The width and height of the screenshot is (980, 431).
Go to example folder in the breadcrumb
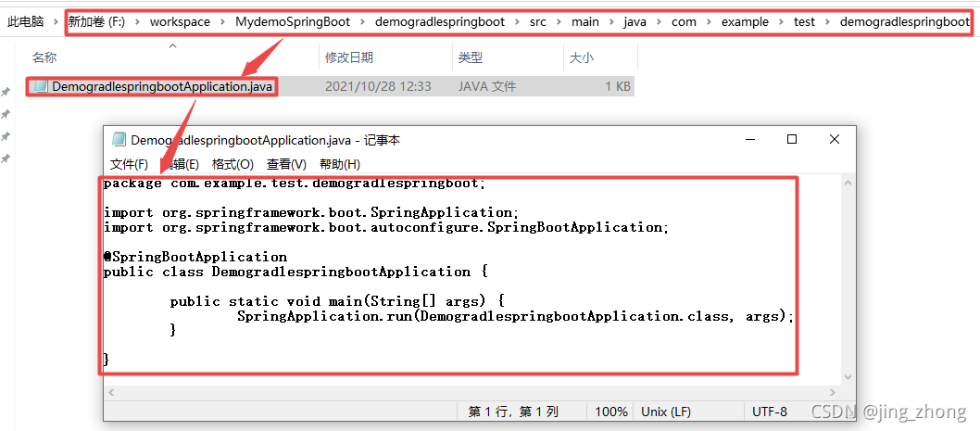coord(745,22)
